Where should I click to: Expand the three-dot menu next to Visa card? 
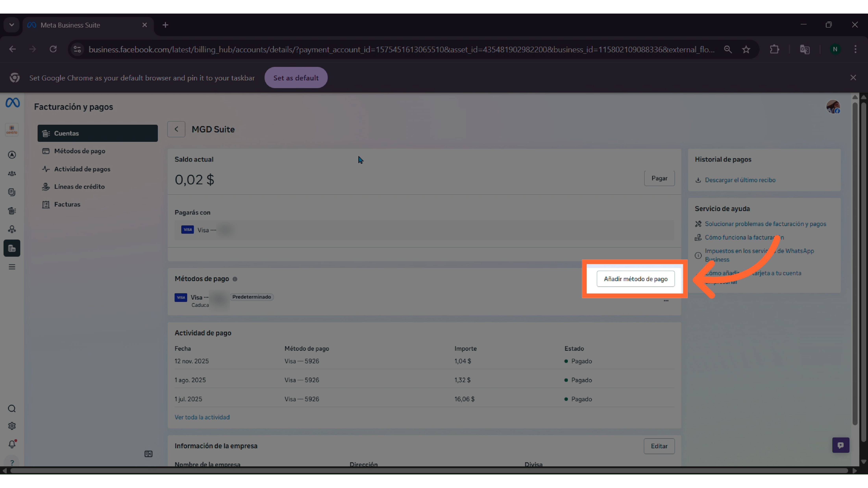tap(666, 301)
